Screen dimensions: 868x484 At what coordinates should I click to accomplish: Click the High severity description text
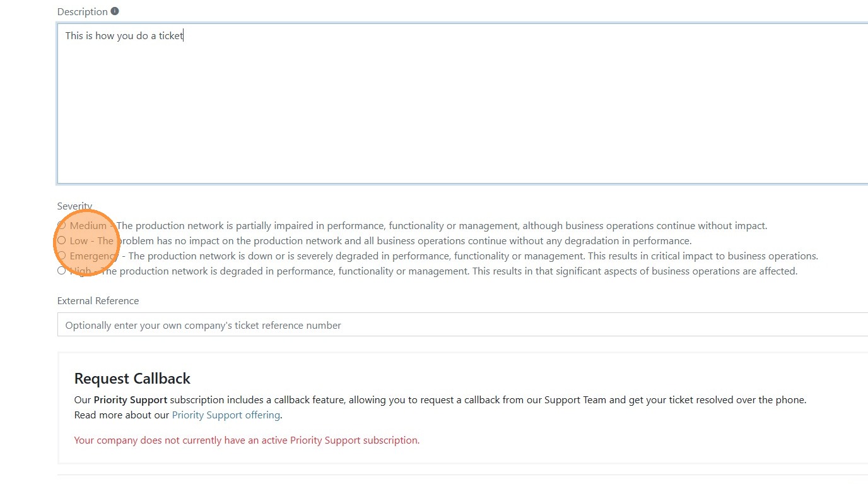[x=448, y=271]
